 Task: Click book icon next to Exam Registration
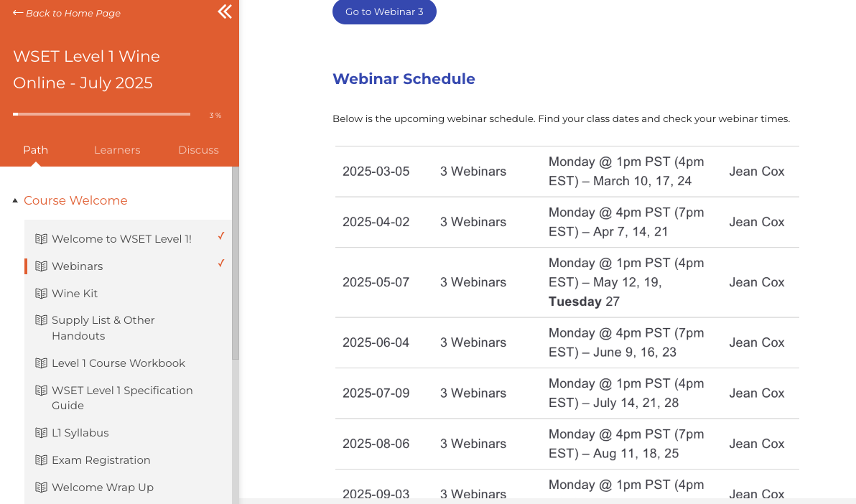(x=42, y=459)
